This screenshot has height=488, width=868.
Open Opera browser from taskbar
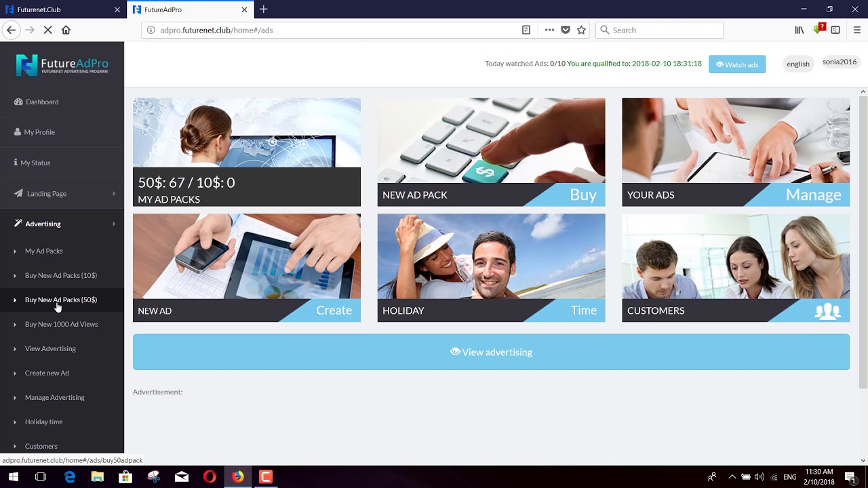(x=210, y=477)
